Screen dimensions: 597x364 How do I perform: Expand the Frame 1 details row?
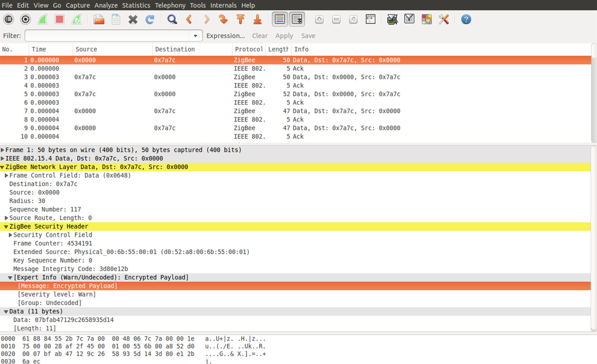[3, 150]
